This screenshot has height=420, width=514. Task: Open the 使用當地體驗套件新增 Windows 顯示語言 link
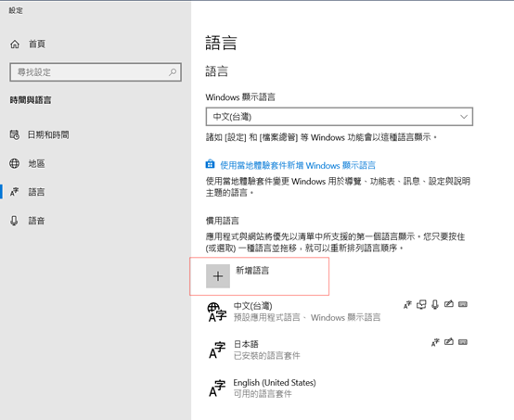click(298, 165)
